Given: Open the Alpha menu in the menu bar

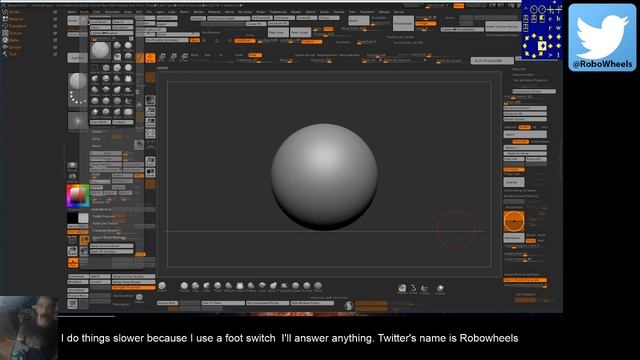Looking at the screenshot, I should (x=72, y=12).
